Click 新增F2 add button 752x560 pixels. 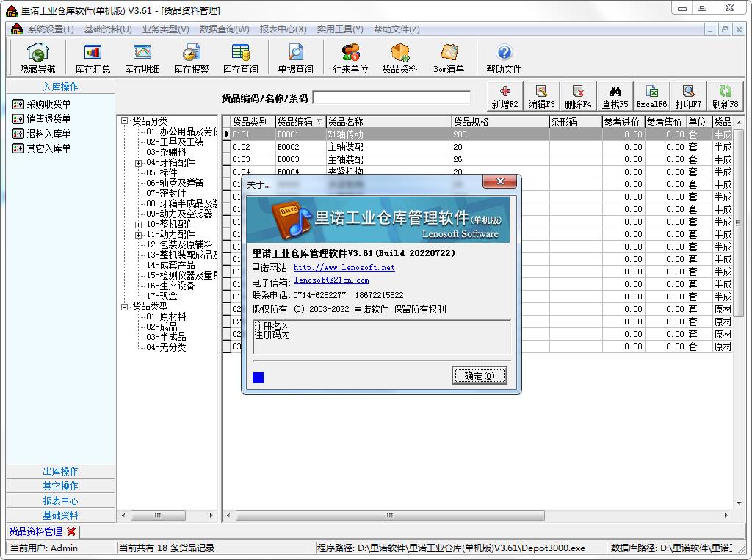[505, 97]
